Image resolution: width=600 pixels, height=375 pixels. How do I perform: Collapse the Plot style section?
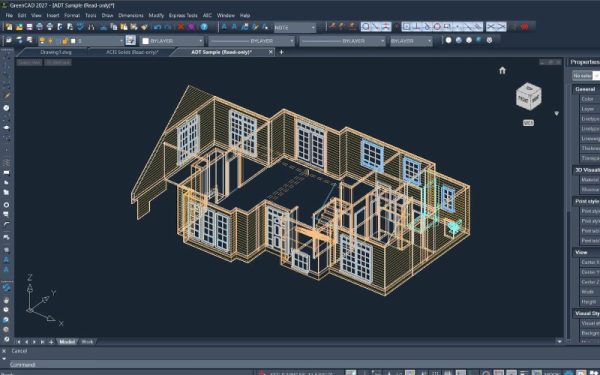coord(587,201)
